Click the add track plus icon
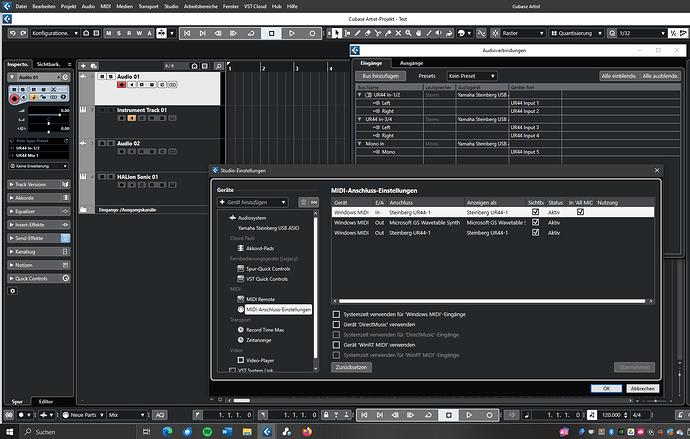690x439 pixels. [x=82, y=65]
